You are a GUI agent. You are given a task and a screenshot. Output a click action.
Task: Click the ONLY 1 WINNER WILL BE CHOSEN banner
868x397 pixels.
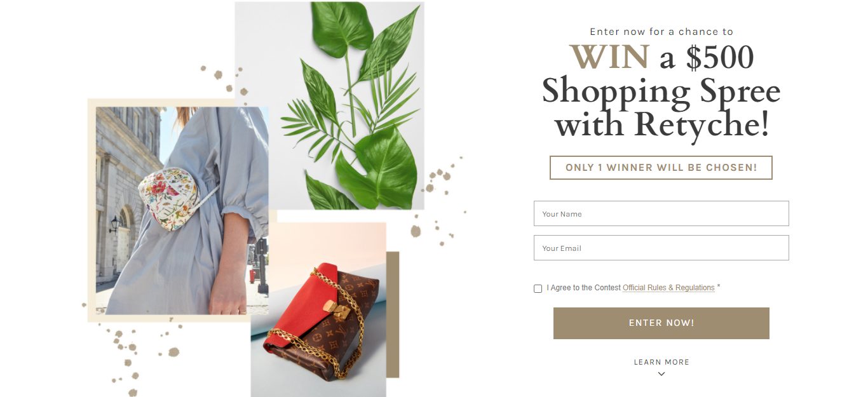(x=661, y=168)
